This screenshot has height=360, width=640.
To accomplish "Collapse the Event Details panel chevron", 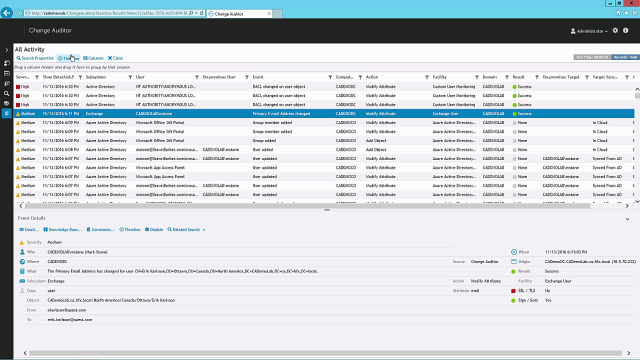I will point(627,219).
